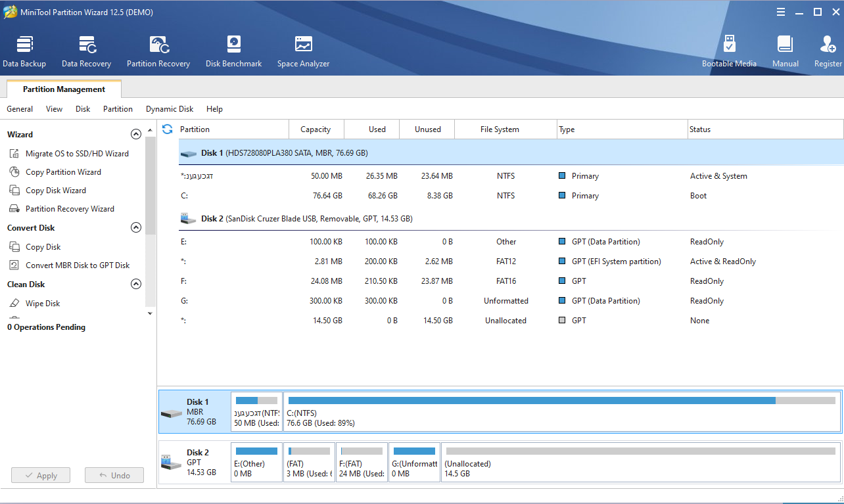Screen dimensions: 844x504
Task: Open the General menu
Action: tap(20, 109)
